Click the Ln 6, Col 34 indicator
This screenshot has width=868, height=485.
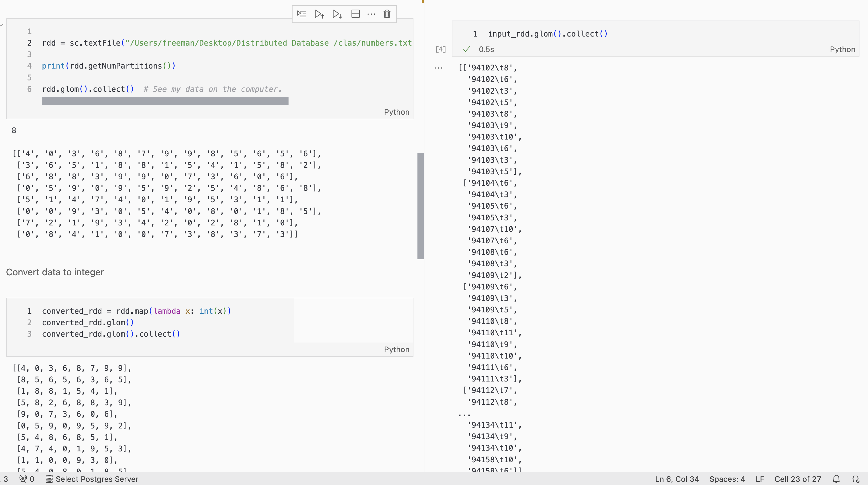tap(677, 479)
